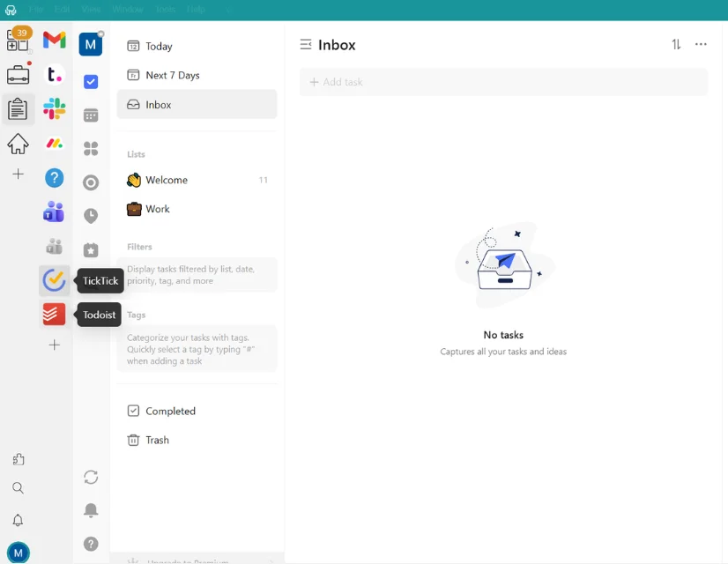Add a workspace with the plus under home icon
728x564 pixels.
[x=19, y=174]
